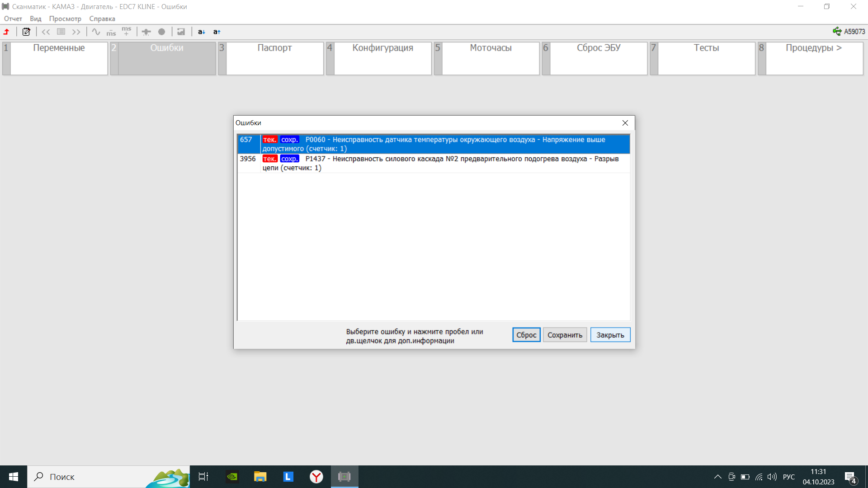Screen dimensions: 868x488
Task: Show hidden icons in system tray
Action: click(x=717, y=477)
